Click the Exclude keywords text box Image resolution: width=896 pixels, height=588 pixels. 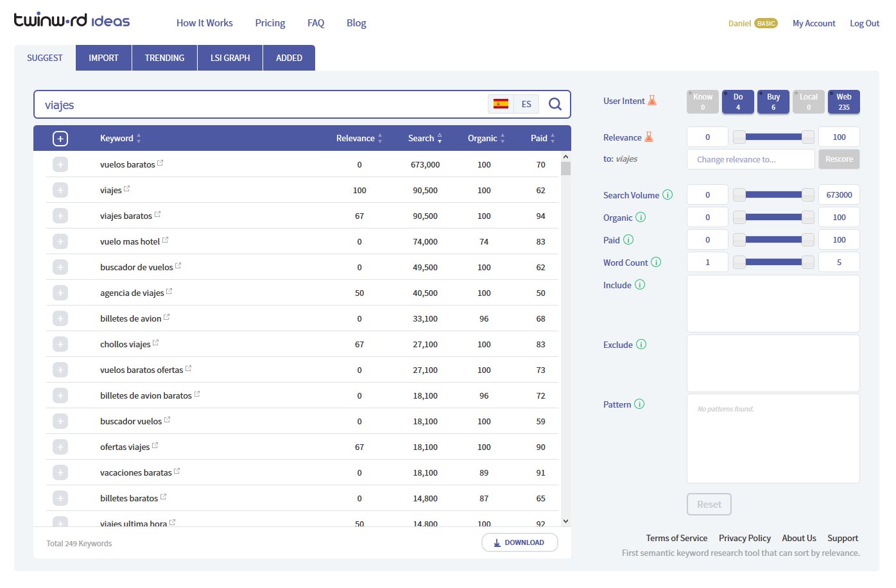(x=773, y=363)
